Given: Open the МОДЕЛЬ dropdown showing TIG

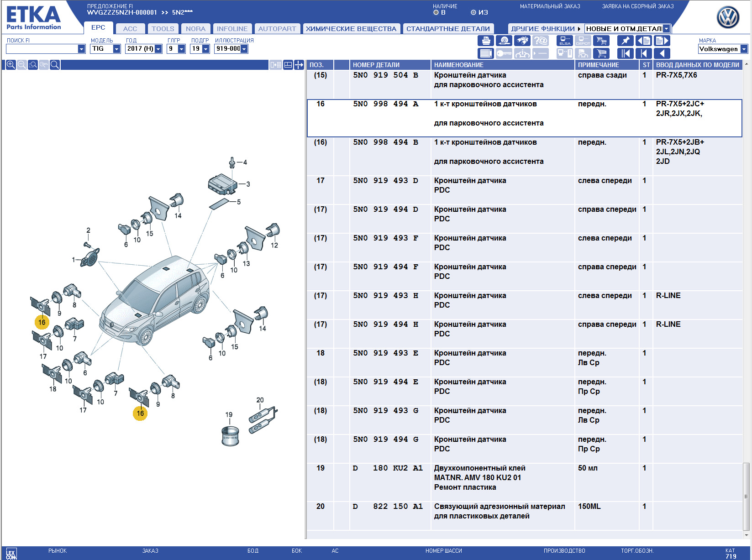Looking at the screenshot, I should [117, 49].
